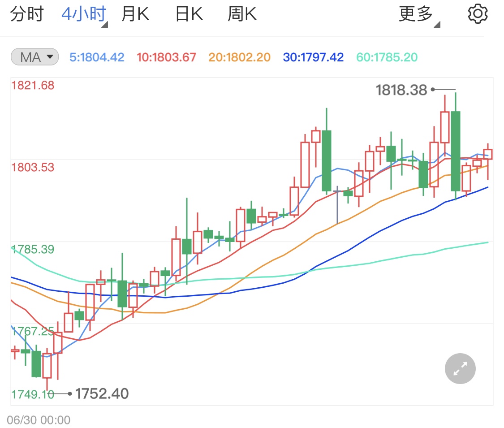Click the MA10 value 10:1803.67

(166, 57)
